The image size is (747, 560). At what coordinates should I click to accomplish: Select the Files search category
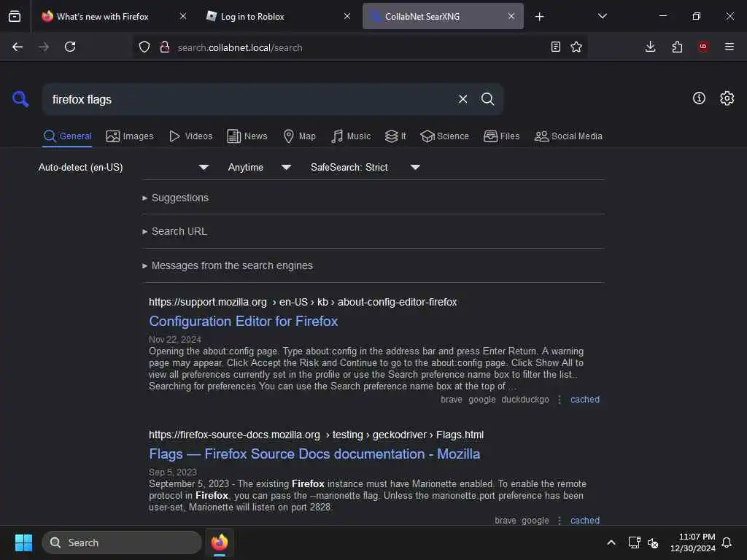click(501, 136)
